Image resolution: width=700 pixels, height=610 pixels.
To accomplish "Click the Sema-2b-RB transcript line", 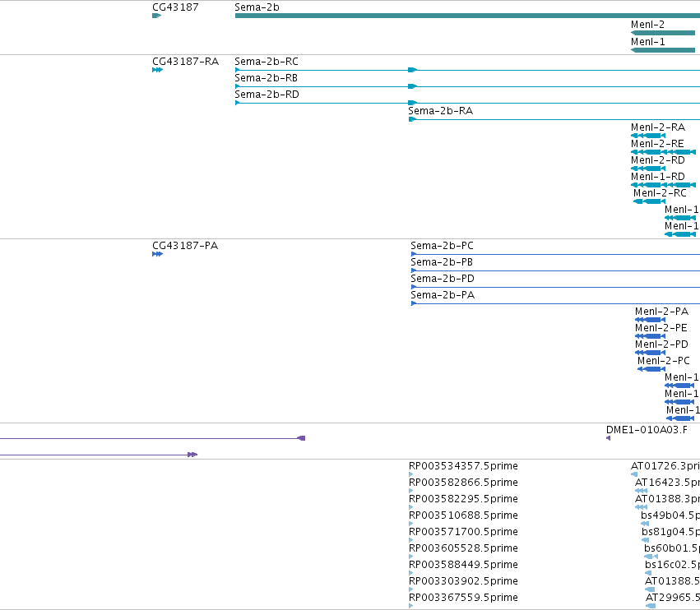I will (467, 86).
